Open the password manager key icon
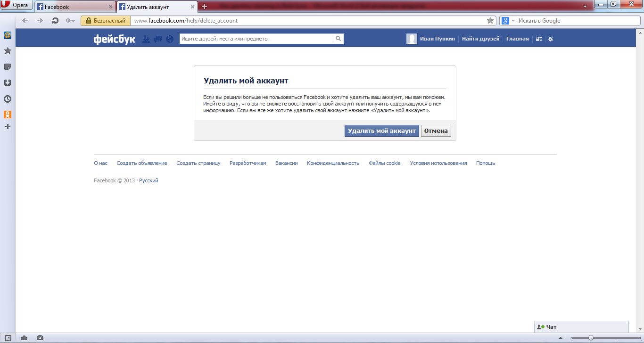 click(70, 21)
